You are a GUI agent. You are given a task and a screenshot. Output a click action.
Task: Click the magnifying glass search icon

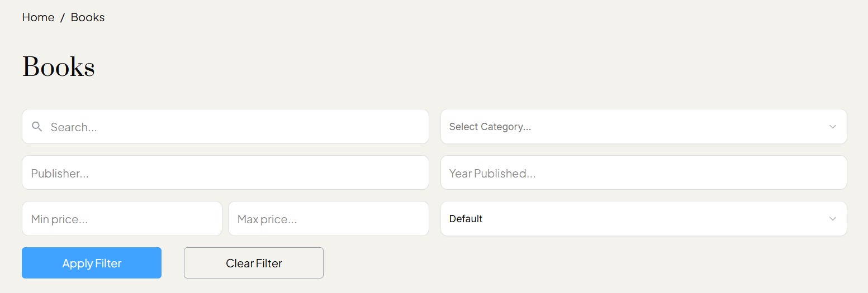coord(37,127)
